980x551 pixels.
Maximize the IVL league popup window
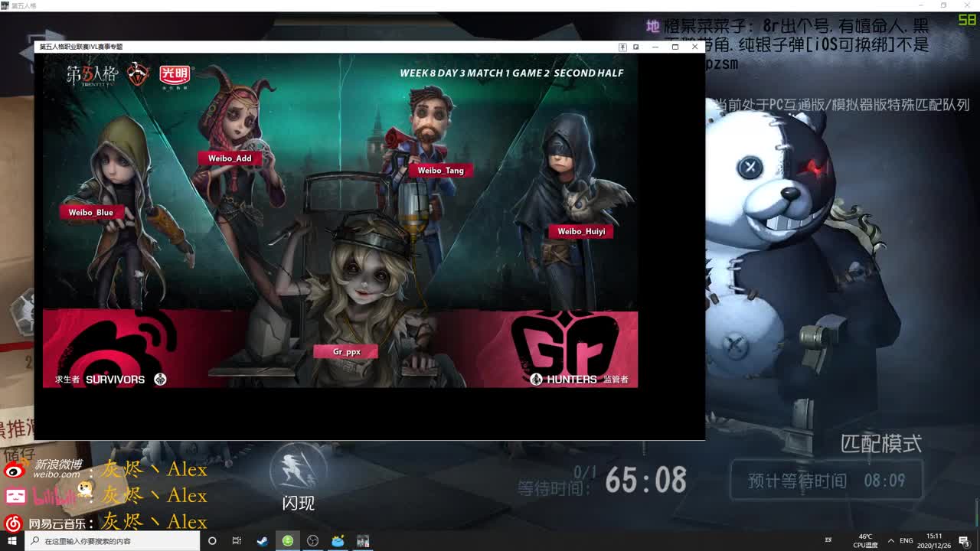pos(675,47)
